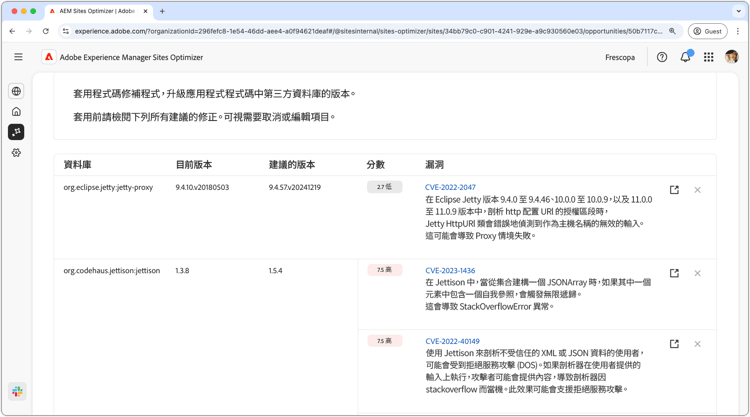This screenshot has height=417, width=750.
Task: Click current version 1.3.8
Action: click(182, 270)
